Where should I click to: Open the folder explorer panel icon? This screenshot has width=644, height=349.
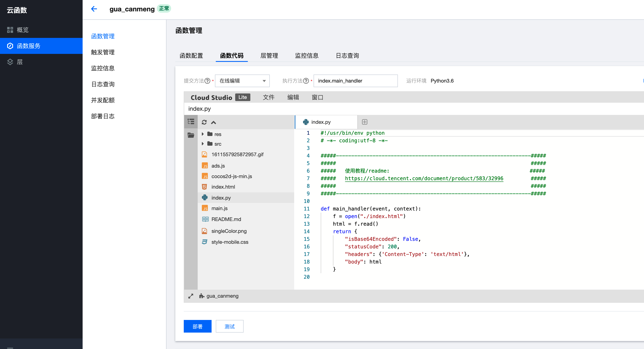[x=191, y=135]
